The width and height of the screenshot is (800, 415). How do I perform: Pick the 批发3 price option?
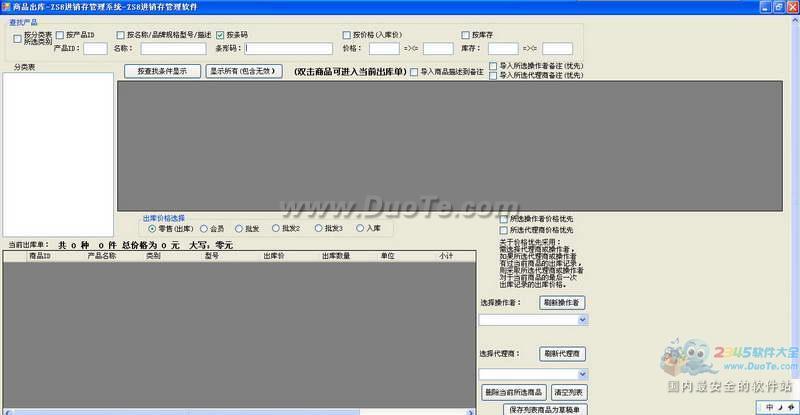[318, 228]
